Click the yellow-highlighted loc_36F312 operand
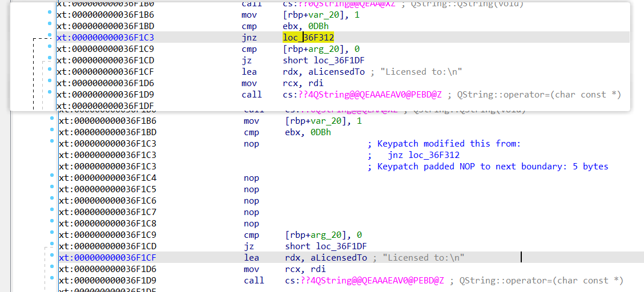The image size is (644, 292). [308, 38]
